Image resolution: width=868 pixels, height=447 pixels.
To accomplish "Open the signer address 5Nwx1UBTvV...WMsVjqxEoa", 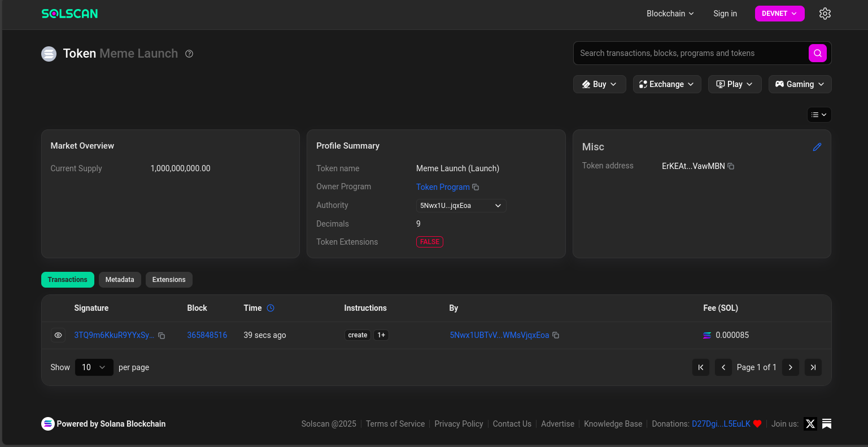I will (499, 335).
